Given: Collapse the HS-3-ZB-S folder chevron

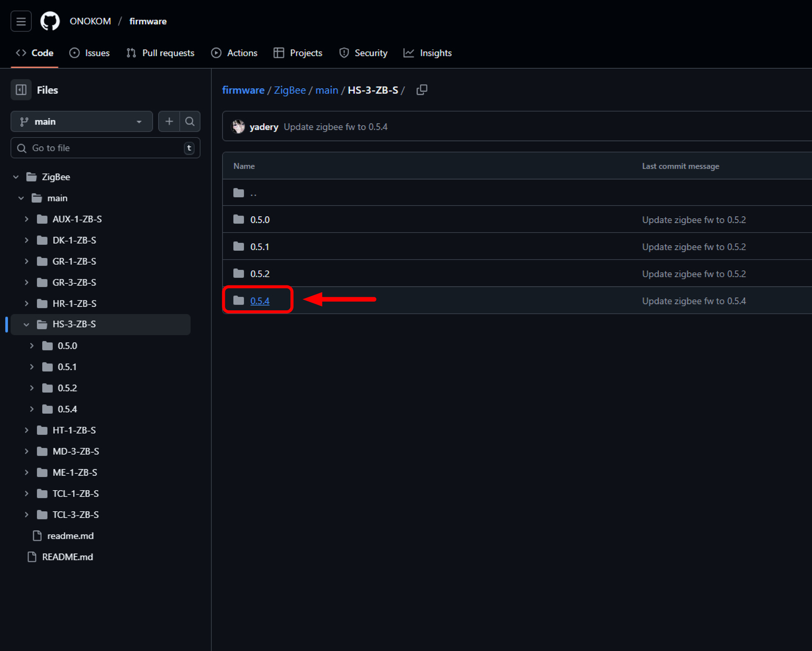Looking at the screenshot, I should (x=27, y=324).
